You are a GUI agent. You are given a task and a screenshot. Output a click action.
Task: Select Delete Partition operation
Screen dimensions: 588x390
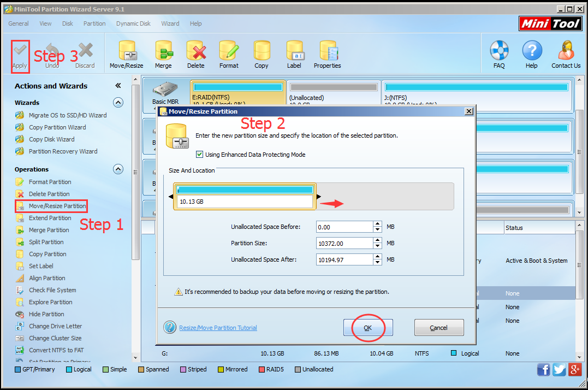click(x=49, y=194)
